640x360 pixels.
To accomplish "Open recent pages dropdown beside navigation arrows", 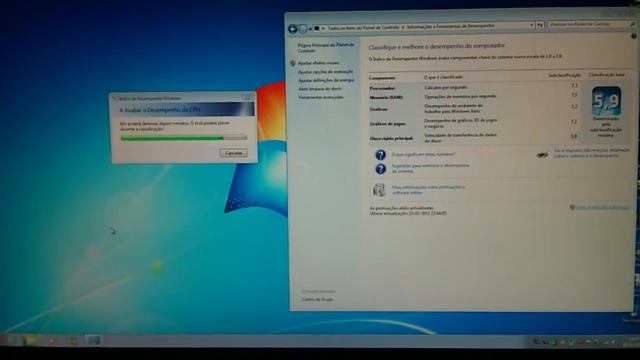I will point(310,29).
